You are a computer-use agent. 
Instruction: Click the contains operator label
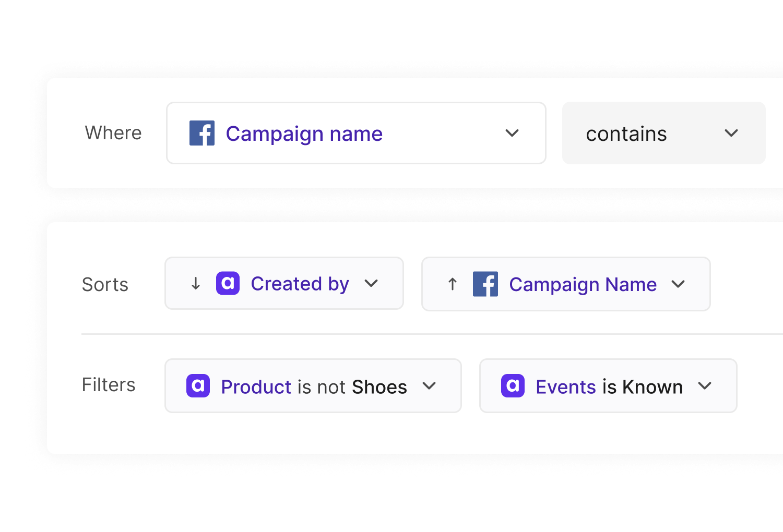(626, 134)
